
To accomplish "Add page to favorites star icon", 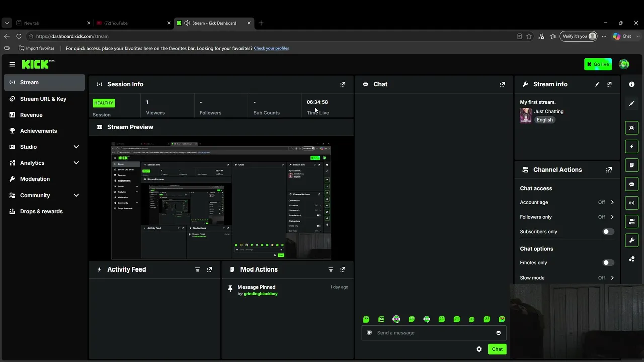I will (x=529, y=36).
